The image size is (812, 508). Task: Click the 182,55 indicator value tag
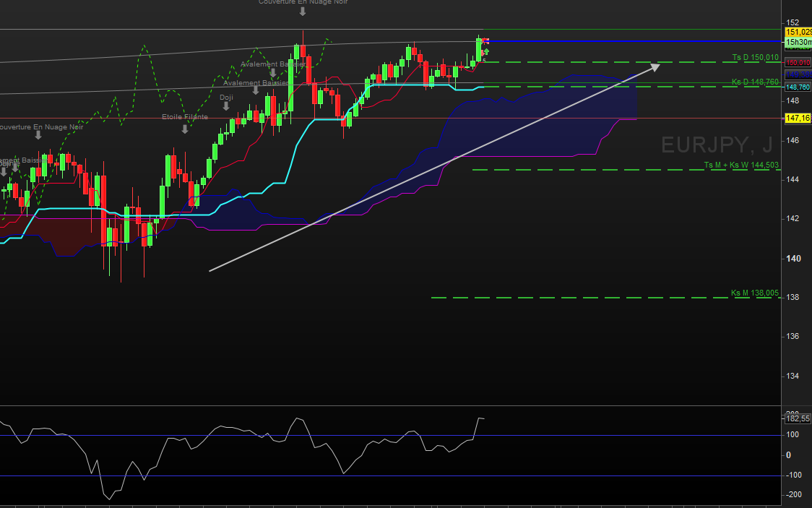click(798, 418)
